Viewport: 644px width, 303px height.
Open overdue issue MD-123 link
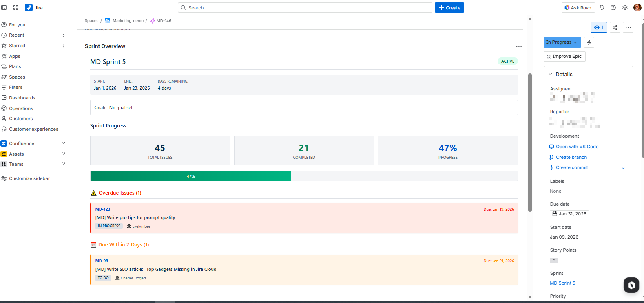tap(103, 209)
